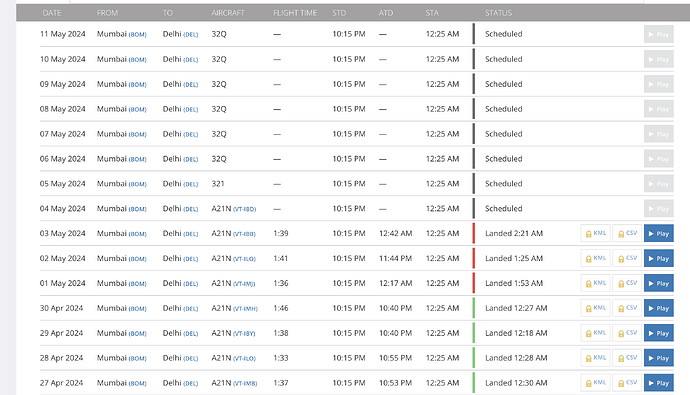Open aircraft registration link for 01 May 2024
The image size is (690, 395).
(x=244, y=284)
